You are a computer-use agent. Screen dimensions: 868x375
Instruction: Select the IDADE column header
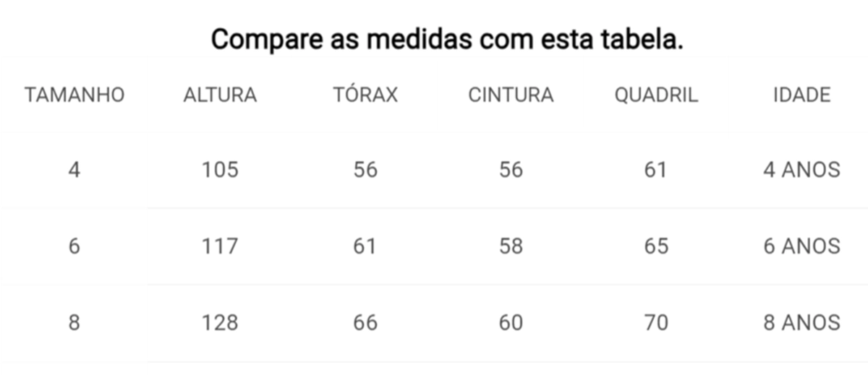click(801, 95)
